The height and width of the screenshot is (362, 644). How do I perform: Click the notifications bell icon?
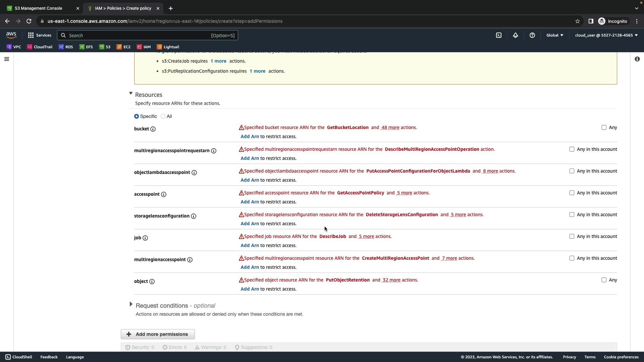click(x=516, y=35)
